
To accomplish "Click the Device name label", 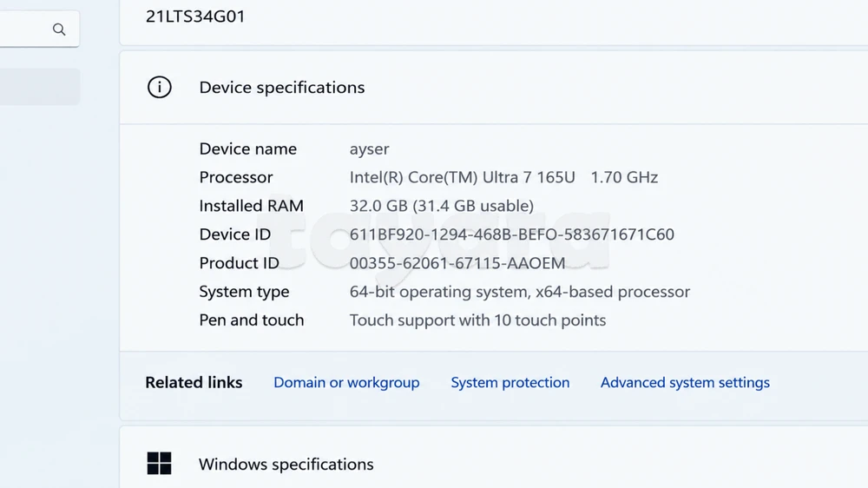I will point(248,149).
